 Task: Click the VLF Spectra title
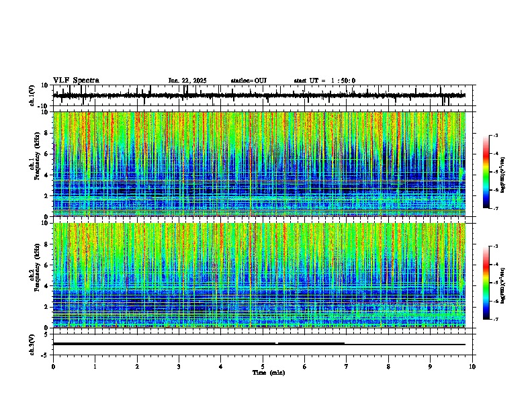(x=76, y=81)
